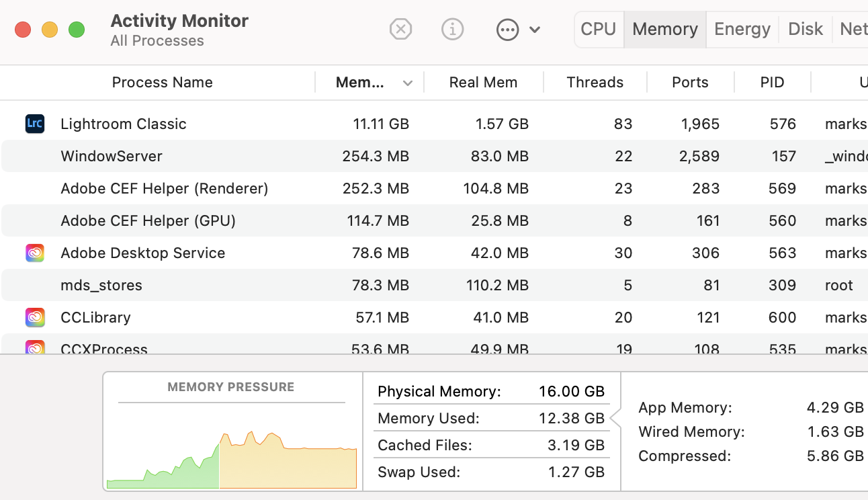Click the Stop process (X) toolbar icon
This screenshot has width=868, height=500.
click(x=400, y=30)
